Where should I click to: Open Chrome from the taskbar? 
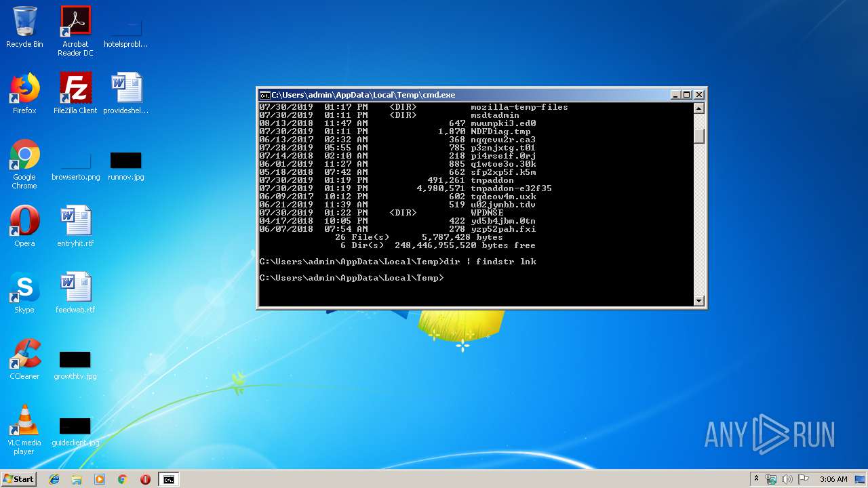point(122,479)
